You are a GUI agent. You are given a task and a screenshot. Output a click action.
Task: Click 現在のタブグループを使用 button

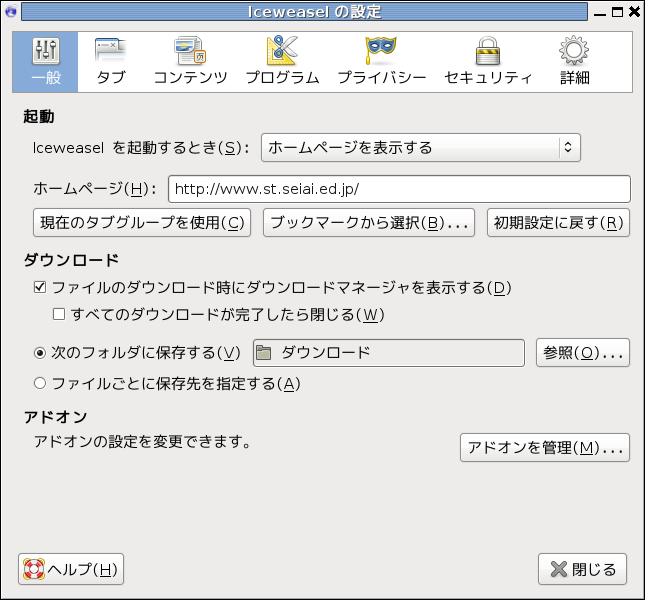click(x=142, y=222)
